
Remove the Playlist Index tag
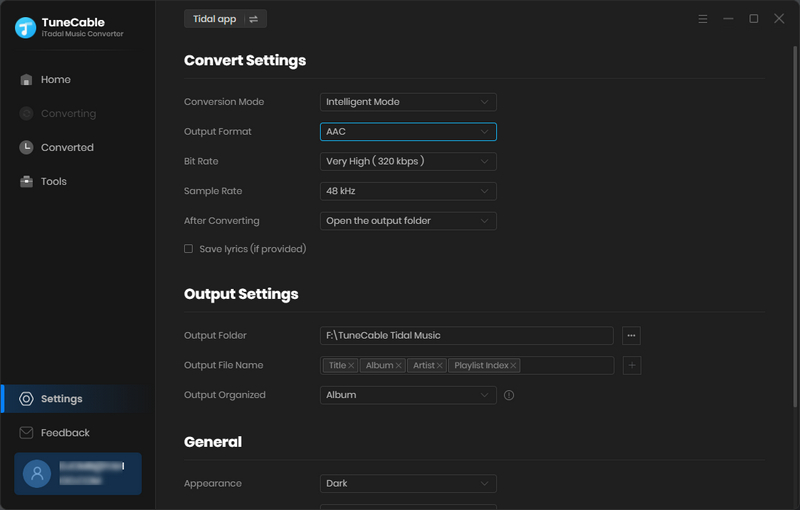point(513,366)
